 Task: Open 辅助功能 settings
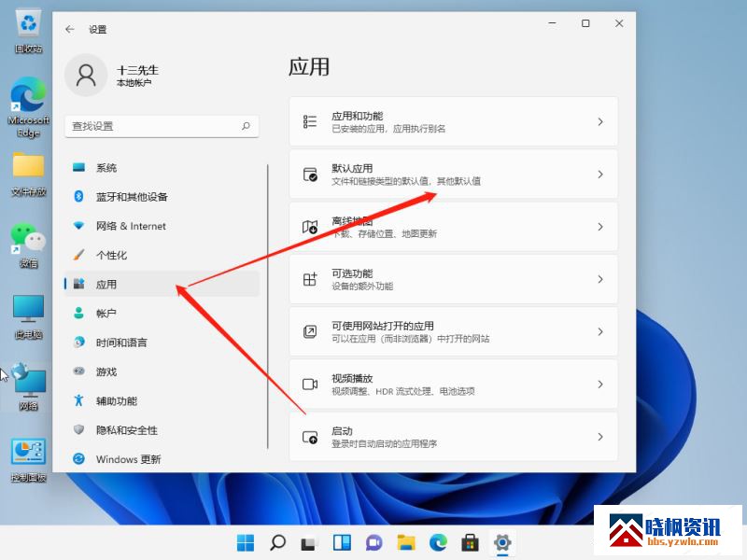162,401
